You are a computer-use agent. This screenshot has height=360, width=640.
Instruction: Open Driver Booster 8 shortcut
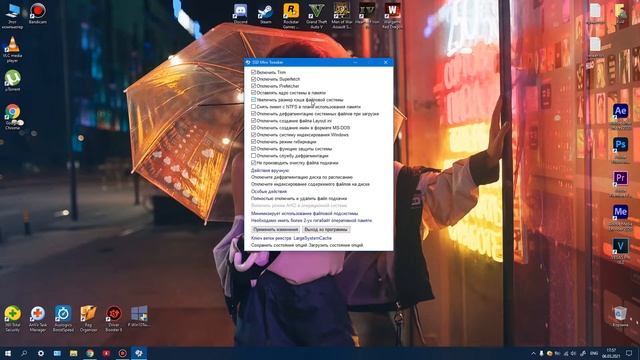pyautogui.click(x=113, y=319)
